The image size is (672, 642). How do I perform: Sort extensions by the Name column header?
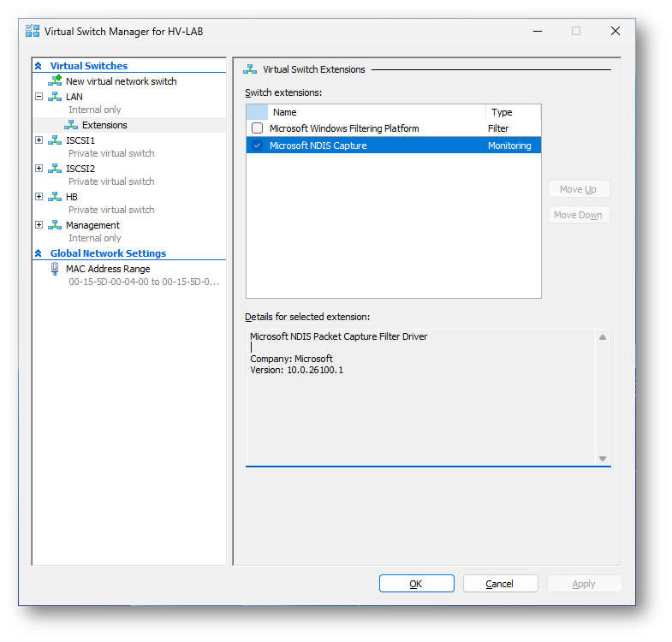[376, 112]
